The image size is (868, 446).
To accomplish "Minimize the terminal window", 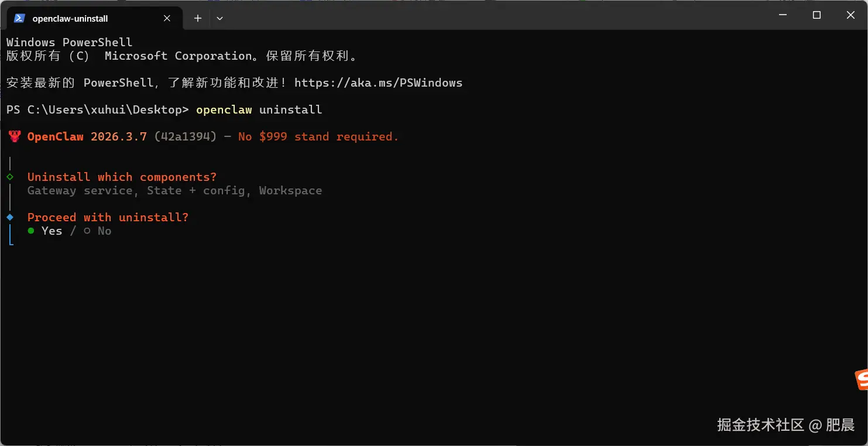I will click(783, 15).
